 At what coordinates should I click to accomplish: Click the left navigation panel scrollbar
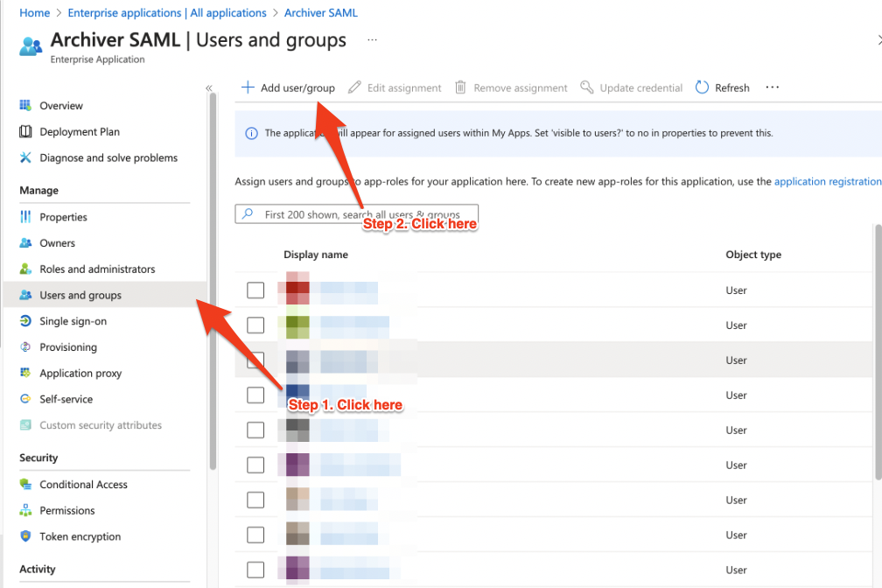pyautogui.click(x=213, y=282)
